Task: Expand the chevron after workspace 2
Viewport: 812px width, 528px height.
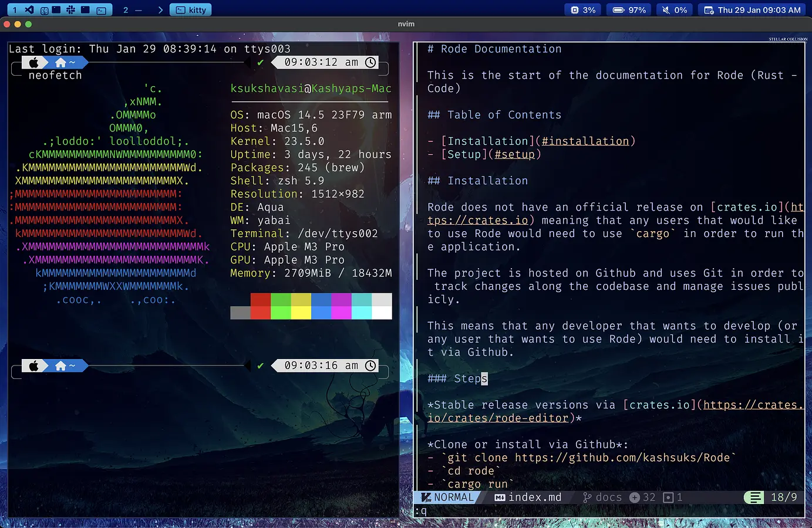Action: [160, 9]
